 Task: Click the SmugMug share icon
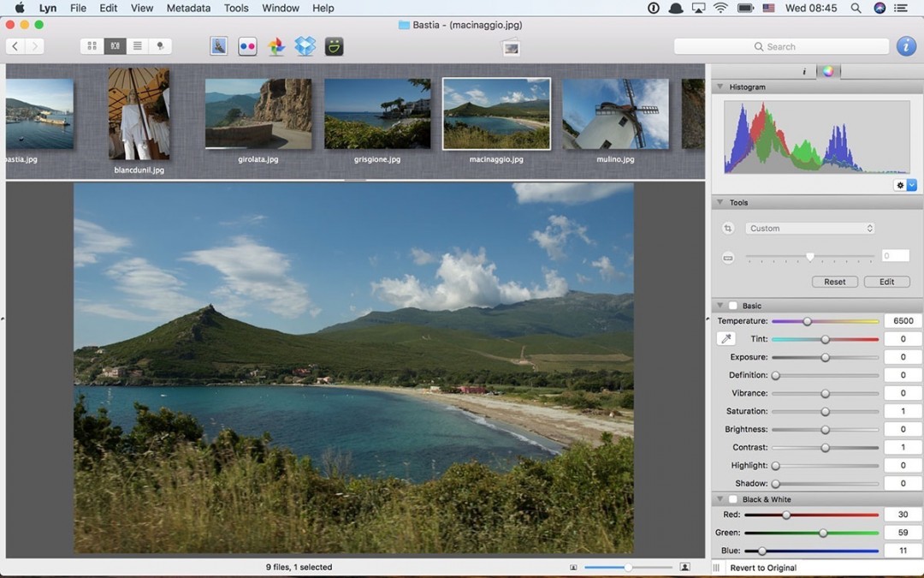[335, 46]
